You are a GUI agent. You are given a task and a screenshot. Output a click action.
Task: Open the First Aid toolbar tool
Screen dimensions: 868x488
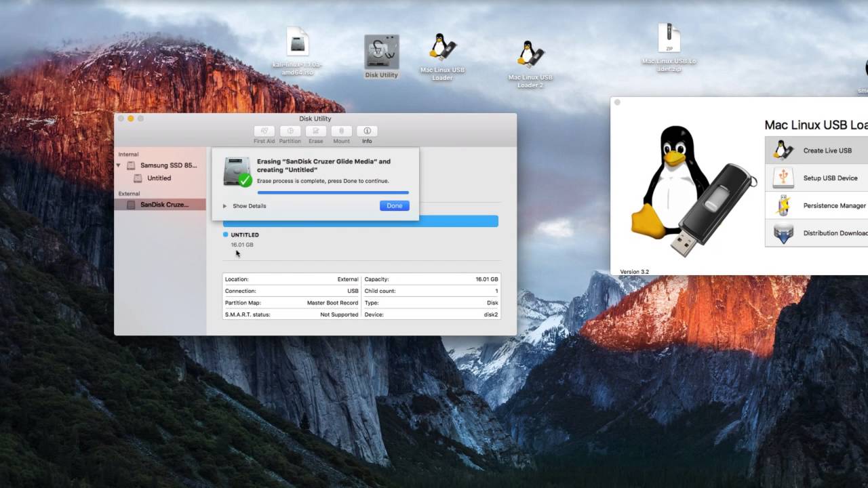pos(264,131)
